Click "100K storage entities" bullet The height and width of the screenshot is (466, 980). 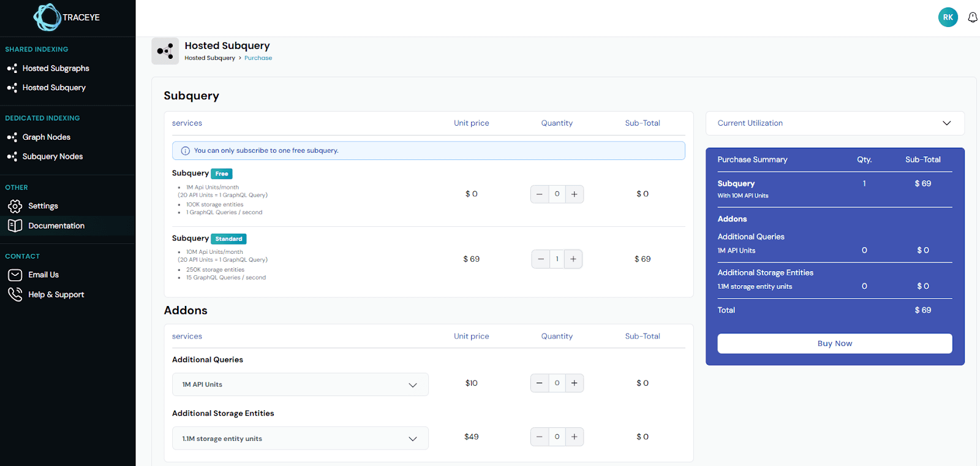pos(214,205)
